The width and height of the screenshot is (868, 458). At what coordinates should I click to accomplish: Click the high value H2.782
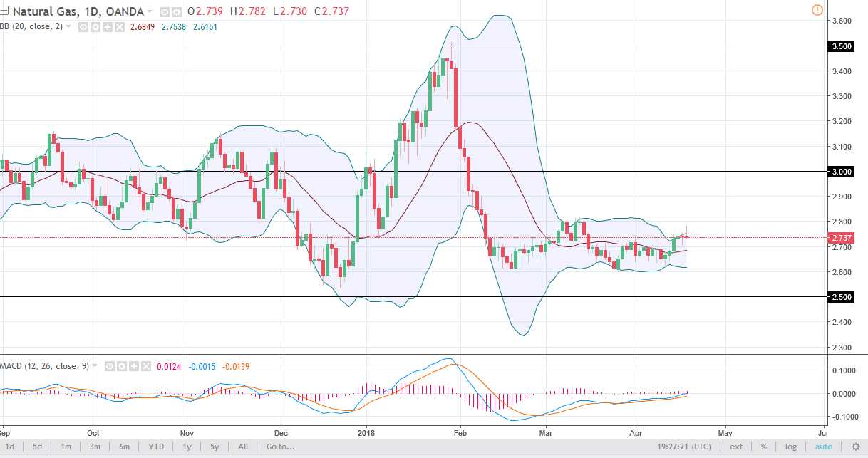[249, 11]
